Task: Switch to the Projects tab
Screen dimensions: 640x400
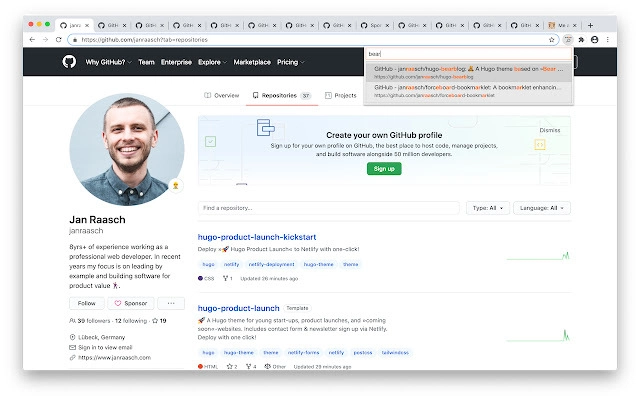Action: pyautogui.click(x=341, y=96)
